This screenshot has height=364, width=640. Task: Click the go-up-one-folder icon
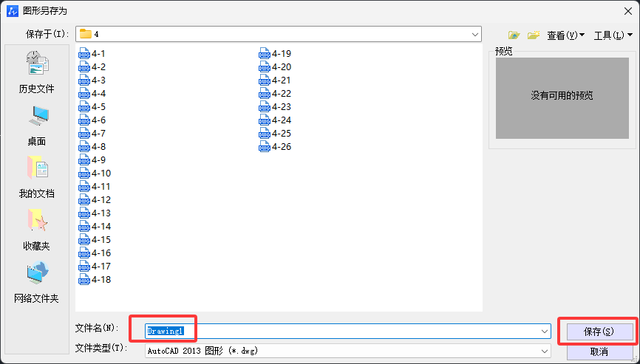click(x=514, y=35)
